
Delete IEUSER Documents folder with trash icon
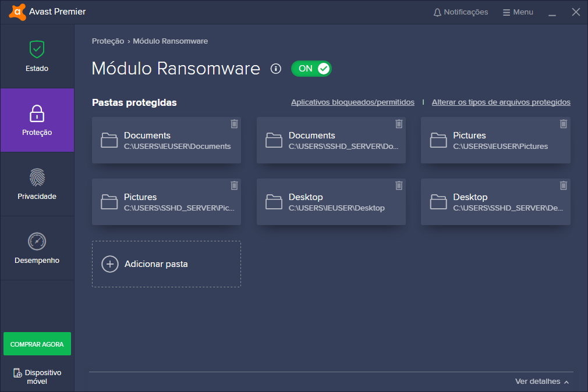coord(235,124)
